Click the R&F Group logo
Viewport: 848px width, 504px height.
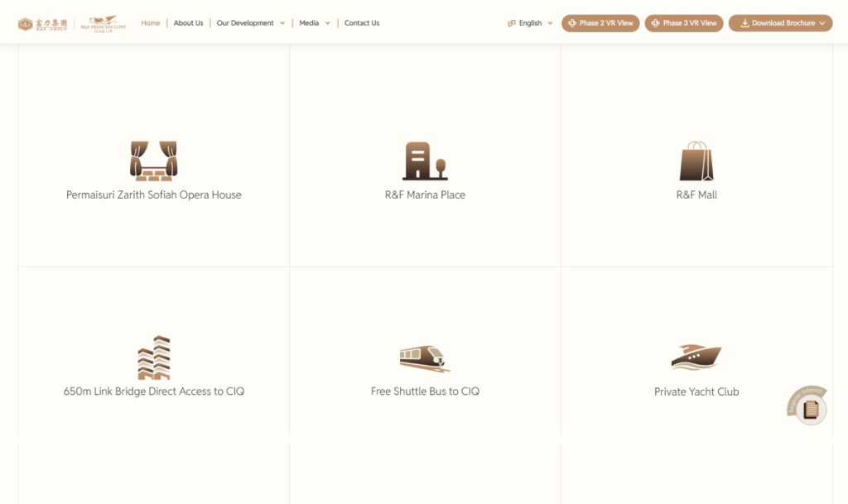[x=43, y=24]
